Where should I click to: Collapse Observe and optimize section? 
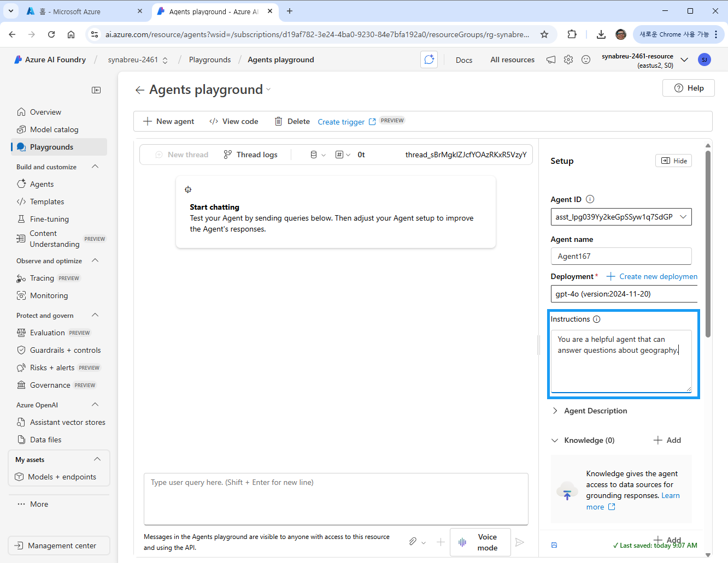(95, 260)
